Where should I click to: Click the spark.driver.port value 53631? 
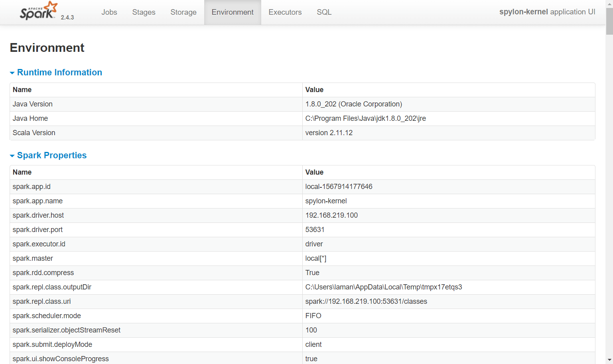[315, 230]
